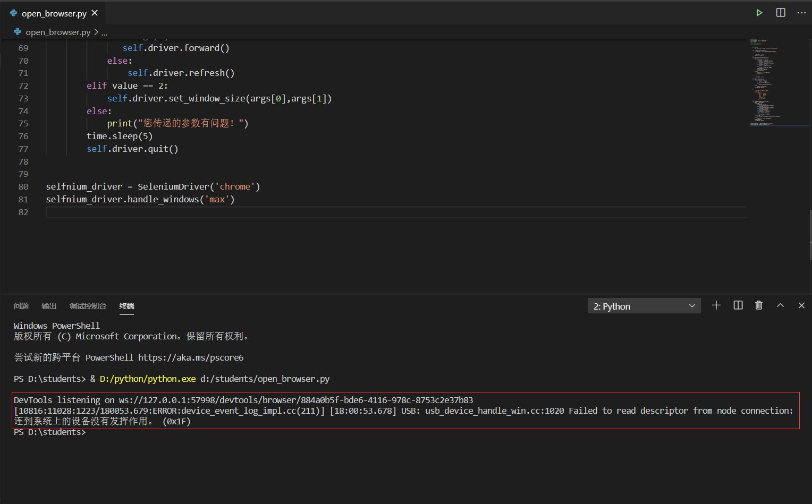This screenshot has height=504, width=812.
Task: Open the 调试控制台 panel tab
Action: click(x=88, y=306)
